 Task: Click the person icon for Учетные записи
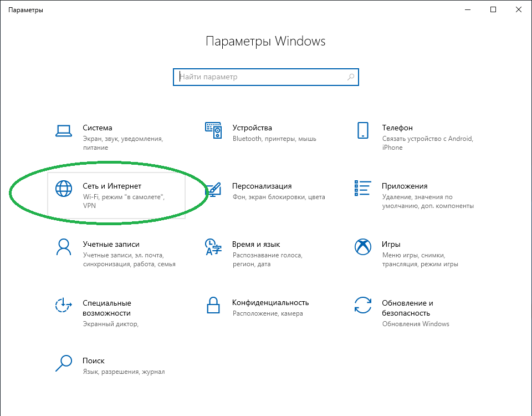pos(64,247)
